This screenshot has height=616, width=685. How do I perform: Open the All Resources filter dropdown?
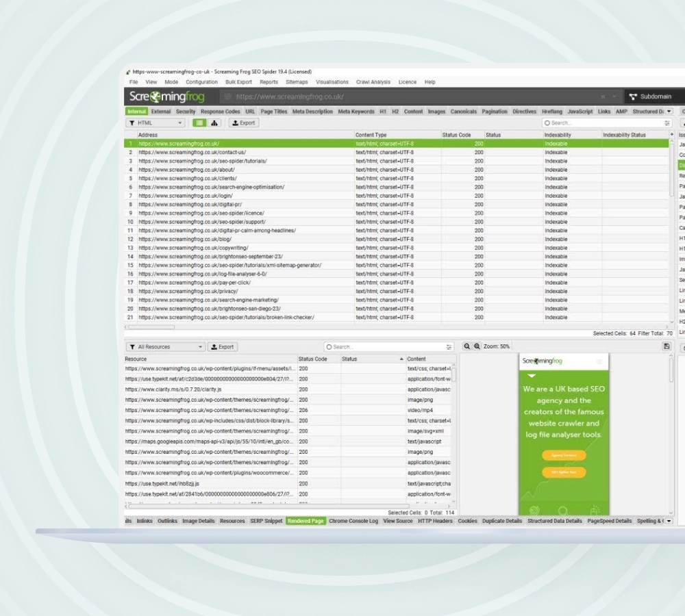pos(166,347)
